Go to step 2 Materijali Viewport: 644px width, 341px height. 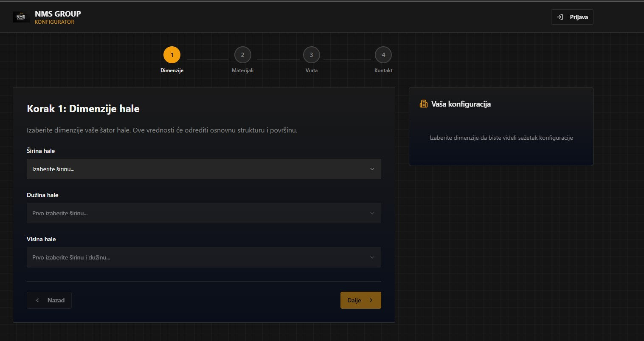[x=242, y=55]
